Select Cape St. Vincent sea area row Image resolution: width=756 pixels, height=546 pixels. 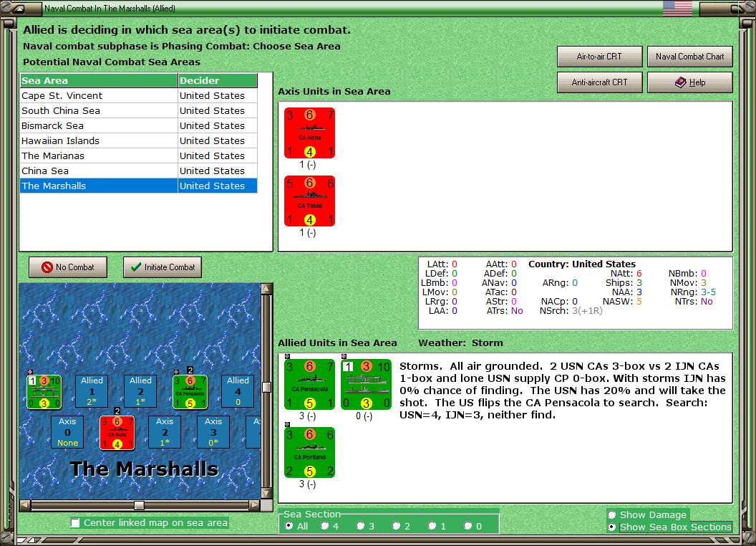[138, 95]
